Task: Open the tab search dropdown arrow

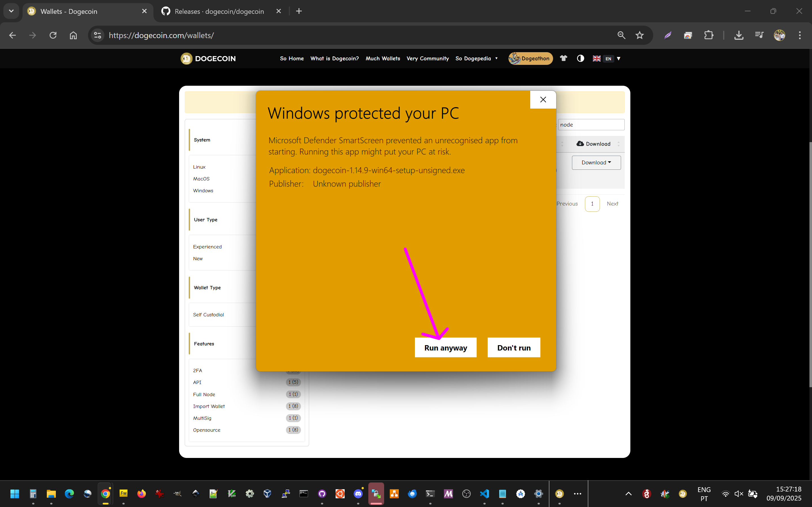Action: [11, 11]
